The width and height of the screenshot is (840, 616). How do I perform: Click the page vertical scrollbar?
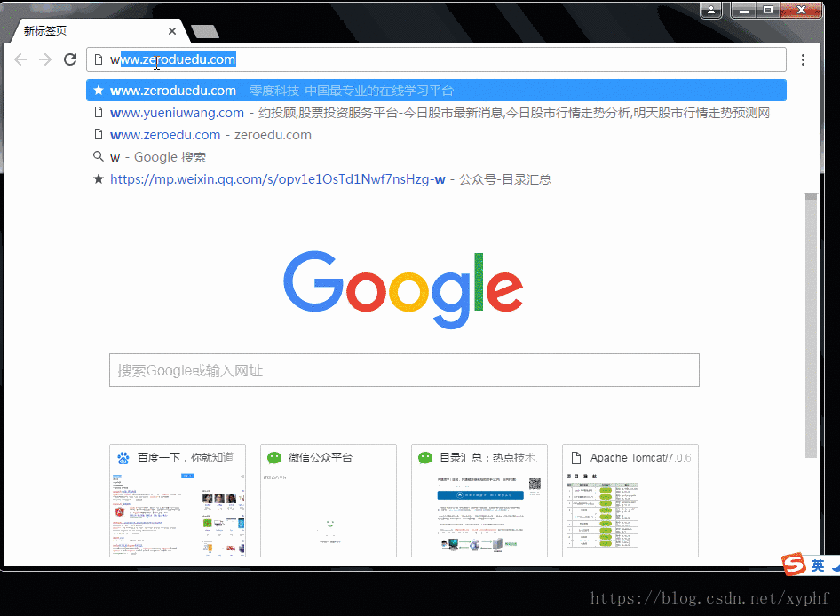click(811, 325)
